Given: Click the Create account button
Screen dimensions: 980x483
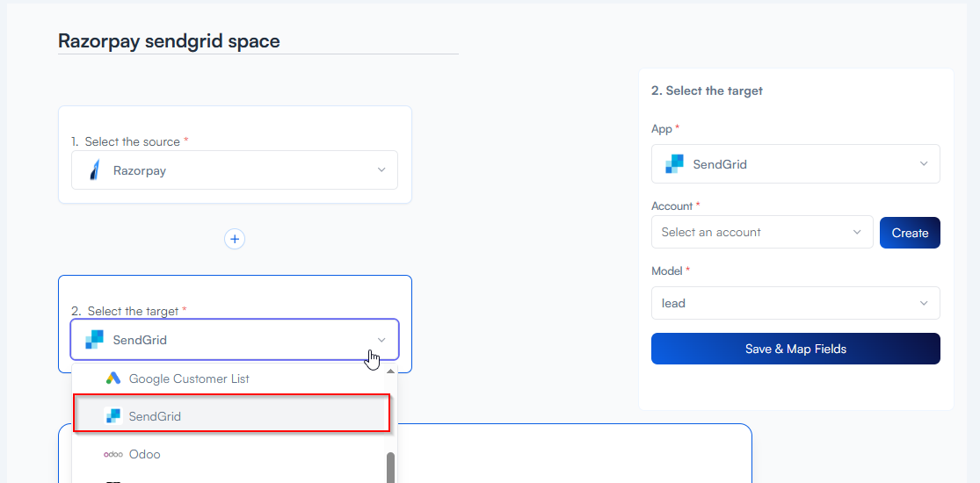Looking at the screenshot, I should pyautogui.click(x=910, y=233).
